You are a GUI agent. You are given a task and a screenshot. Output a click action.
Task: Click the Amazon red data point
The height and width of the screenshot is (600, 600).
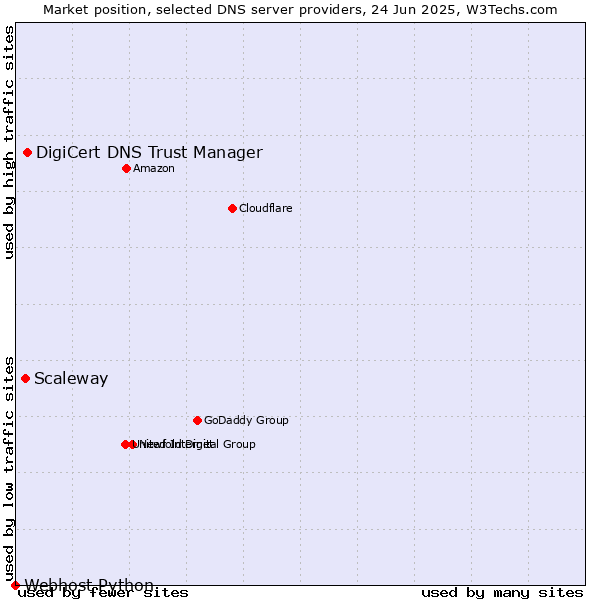(127, 168)
